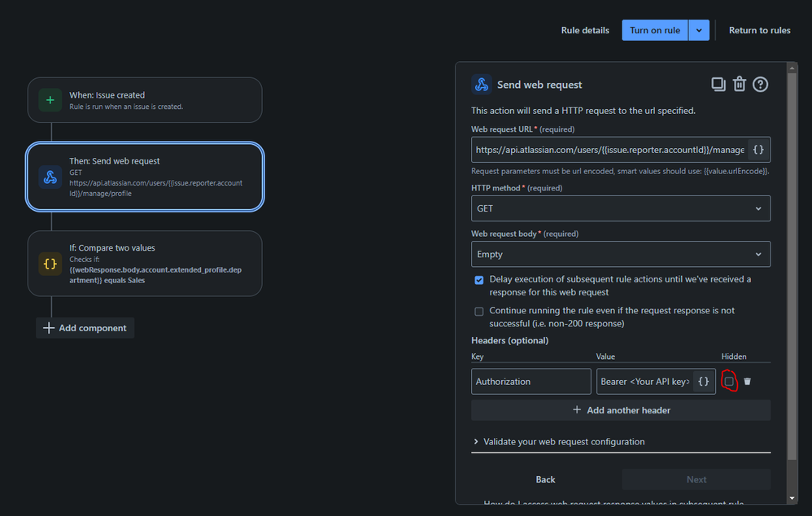Click Return to rules
The width and height of the screenshot is (812, 516).
coord(760,30)
